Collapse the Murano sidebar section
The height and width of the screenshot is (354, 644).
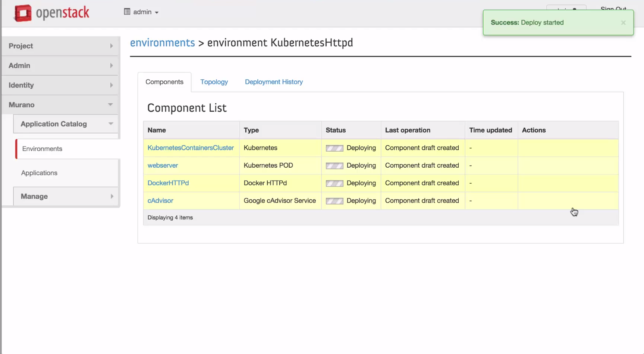pos(60,105)
